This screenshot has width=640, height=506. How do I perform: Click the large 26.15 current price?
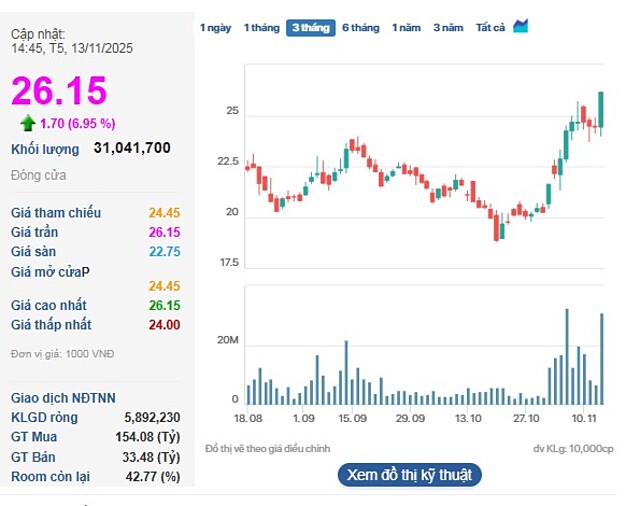59,92
